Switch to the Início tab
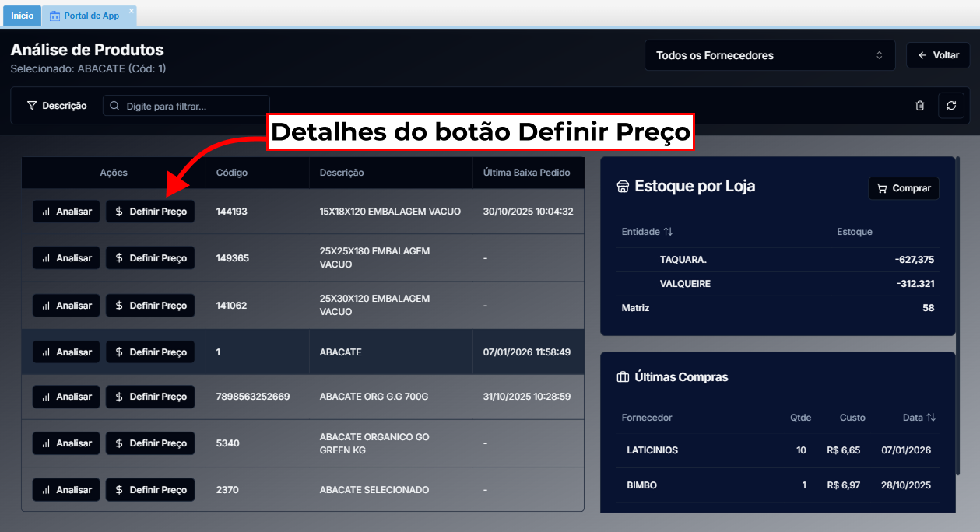Screen dimensions: 980x532 tap(22, 16)
